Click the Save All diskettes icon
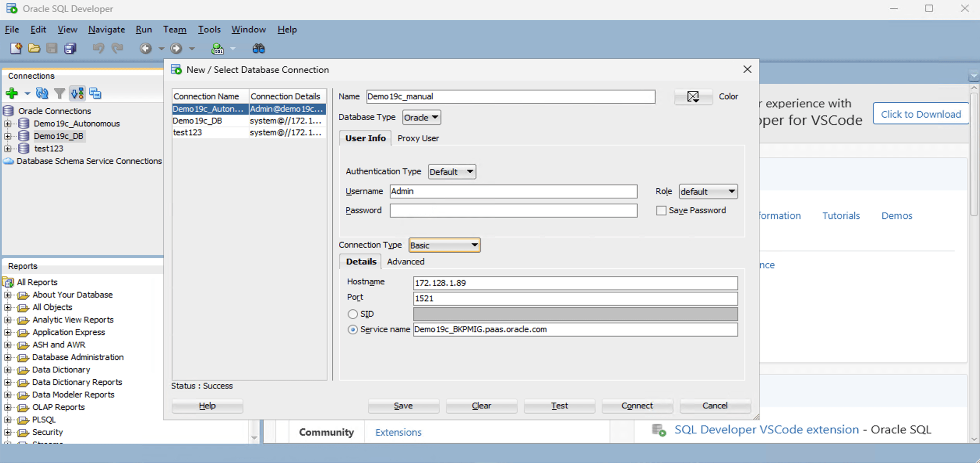This screenshot has height=463, width=980. [x=70, y=48]
